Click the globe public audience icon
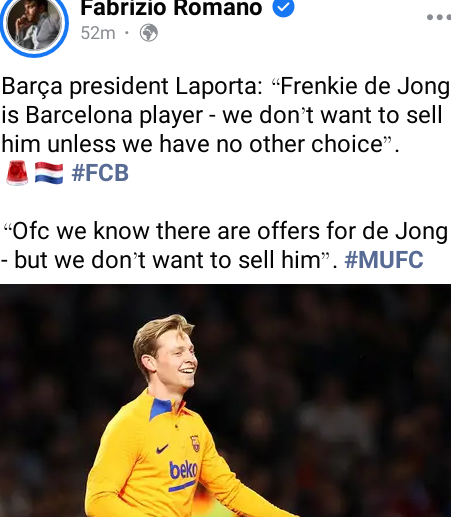Viewport: 451px width, 517px height. [149, 33]
